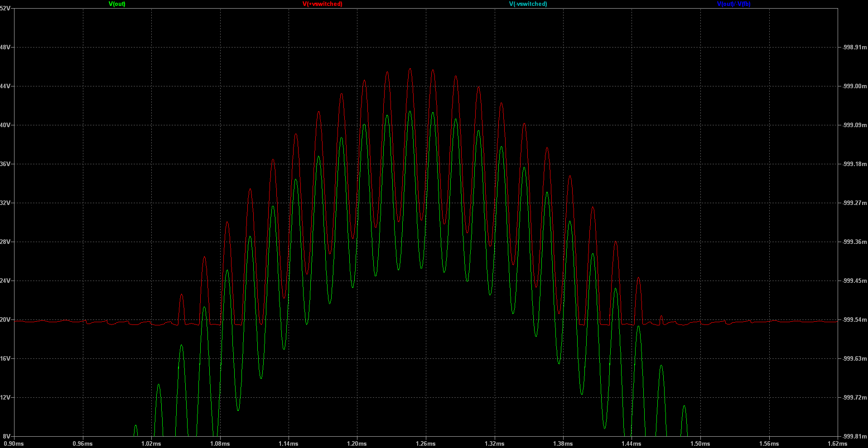Click the 1.50ms time axis label
Screen dimensions: 868x448
[700, 443]
